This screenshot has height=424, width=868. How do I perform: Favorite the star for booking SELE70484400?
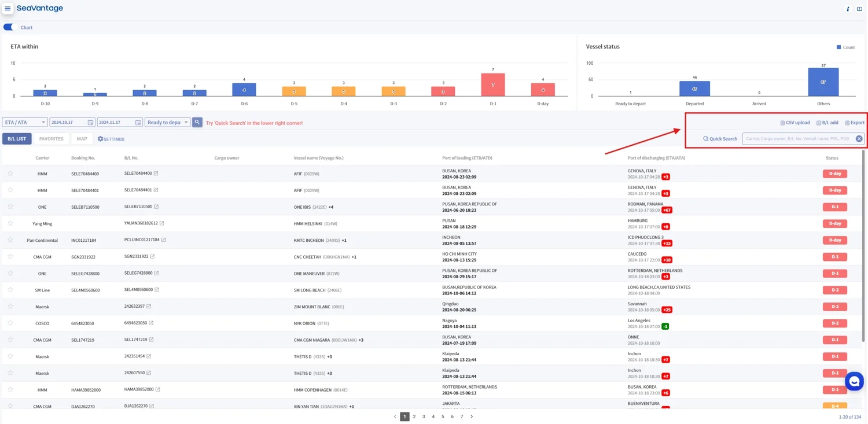tap(10, 174)
